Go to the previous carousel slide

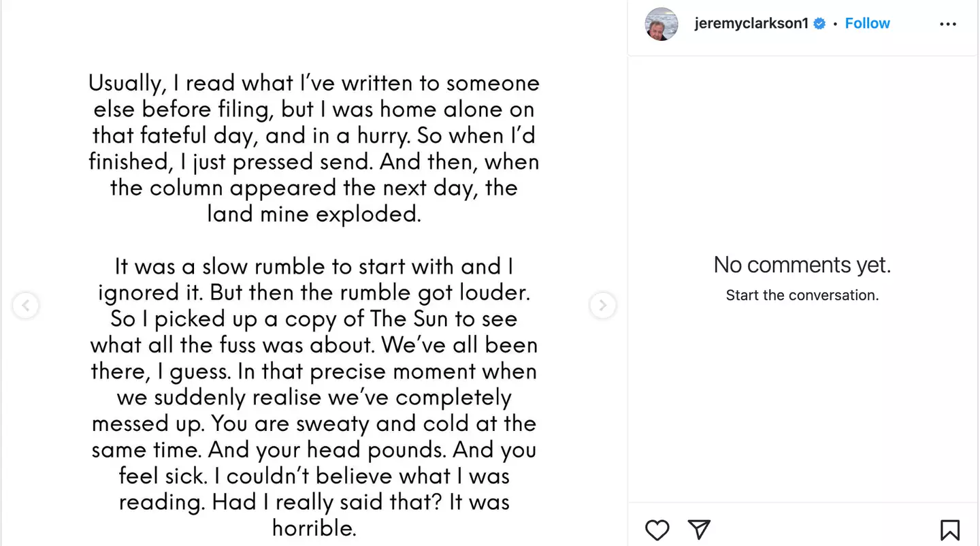point(26,306)
